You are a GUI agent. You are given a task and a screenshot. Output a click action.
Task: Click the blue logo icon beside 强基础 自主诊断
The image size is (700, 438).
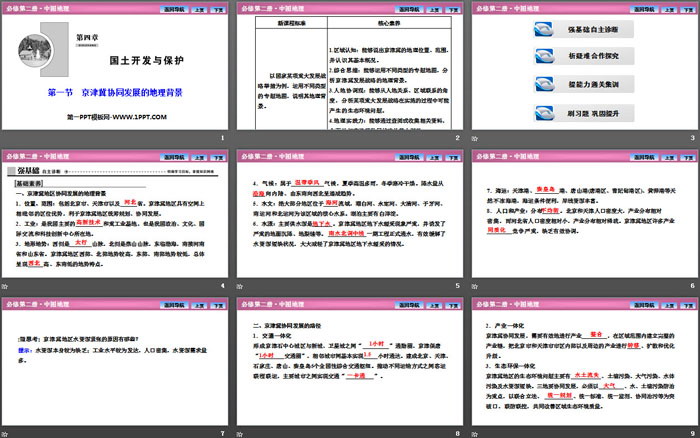[544, 29]
